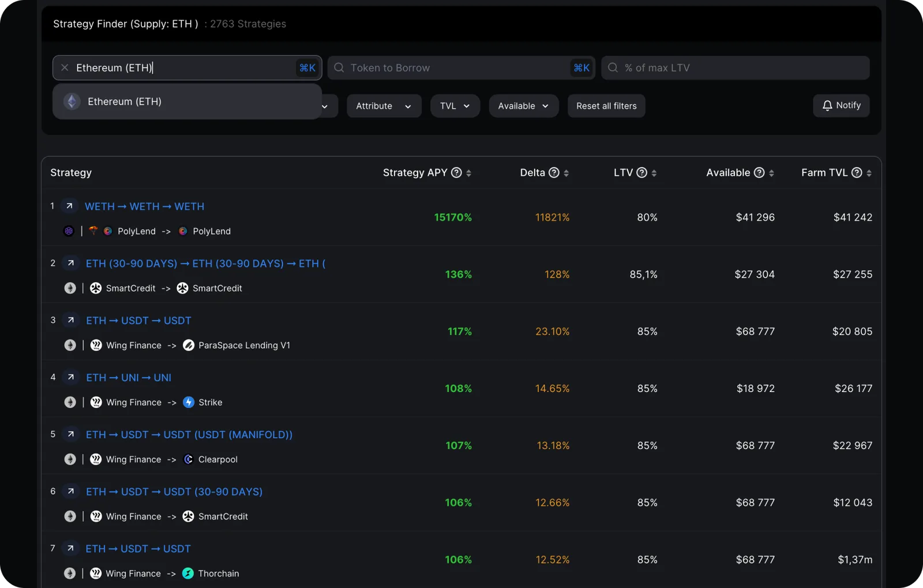This screenshot has height=588, width=923.
Task: Click the $1,37m Farm TVL value
Action: 855,560
